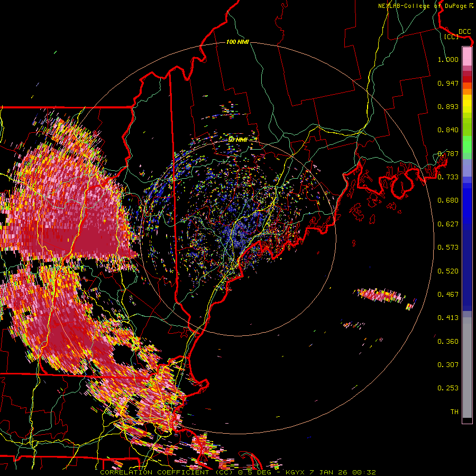Click the 0.573 scale value
Viewport: 476px width, 476px height.
(x=448, y=248)
